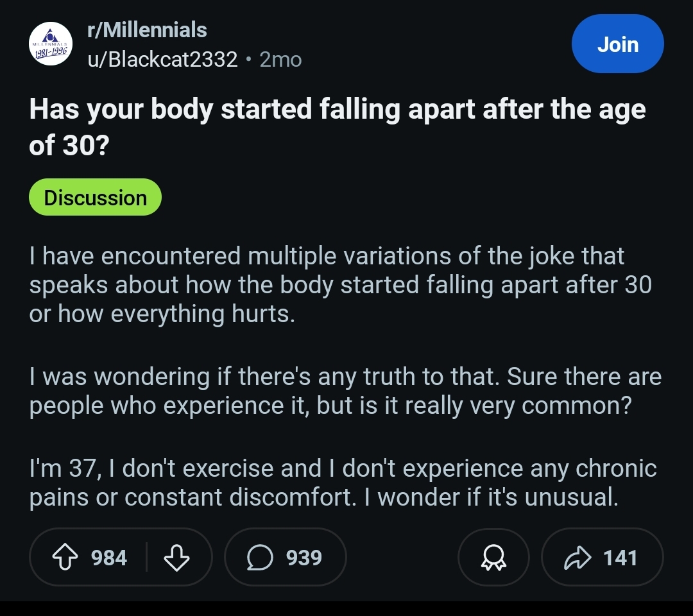Downvote the post with the down arrow

pos(176,558)
